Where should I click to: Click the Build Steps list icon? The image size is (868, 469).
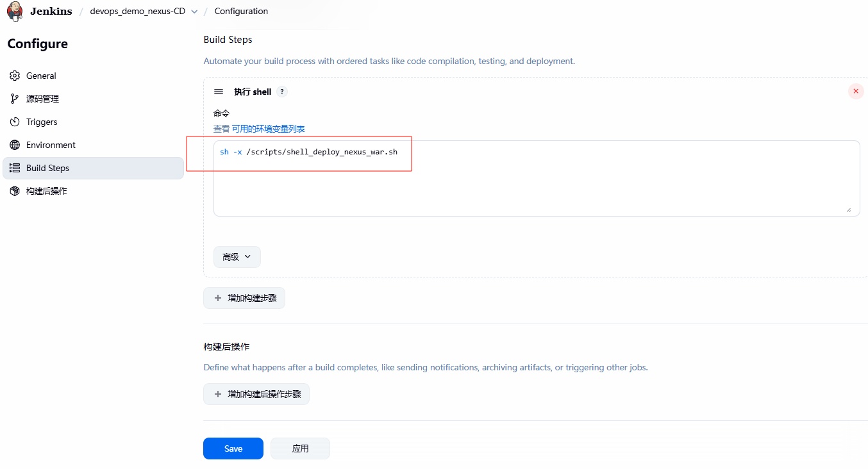[x=15, y=168]
